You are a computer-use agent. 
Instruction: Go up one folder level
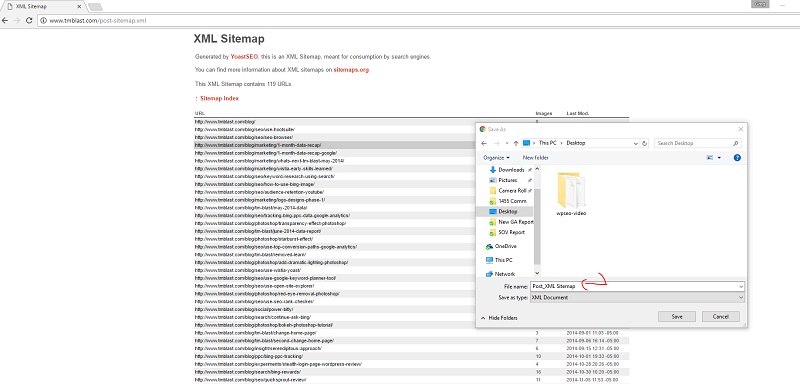pos(516,143)
